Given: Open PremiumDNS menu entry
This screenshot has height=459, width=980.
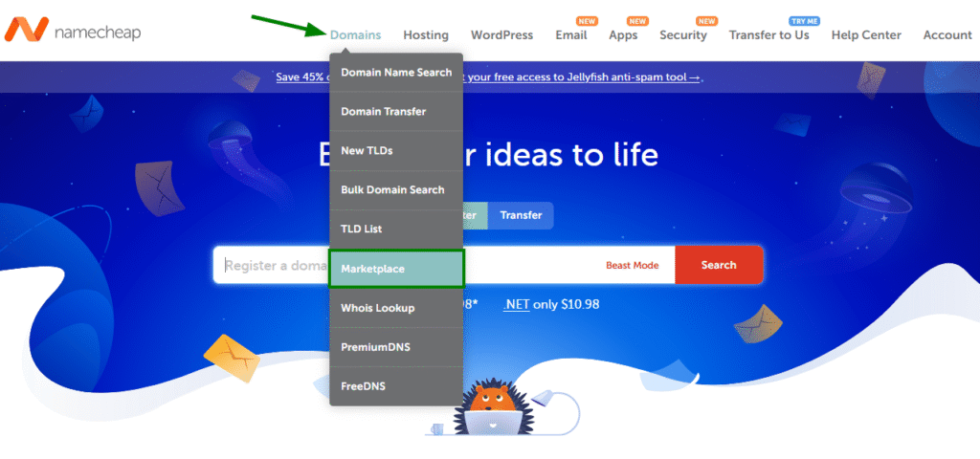Looking at the screenshot, I should 396,347.
